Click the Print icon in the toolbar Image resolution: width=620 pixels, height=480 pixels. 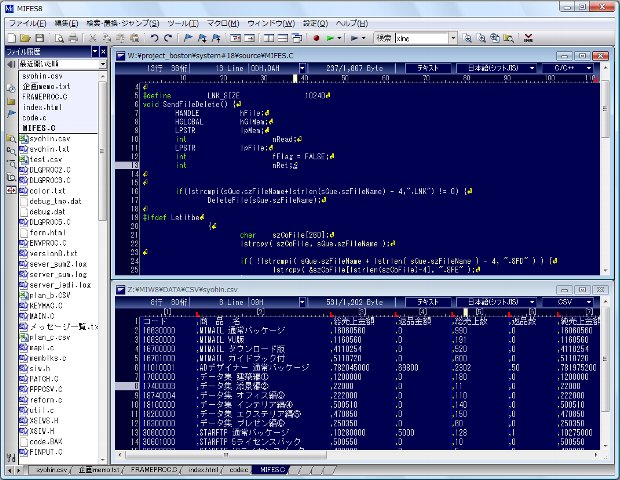[72, 37]
